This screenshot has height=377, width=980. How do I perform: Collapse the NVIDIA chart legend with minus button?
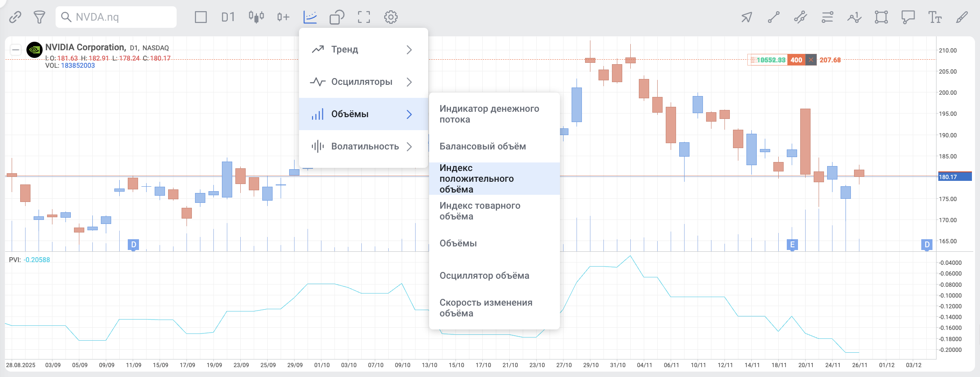point(16,49)
